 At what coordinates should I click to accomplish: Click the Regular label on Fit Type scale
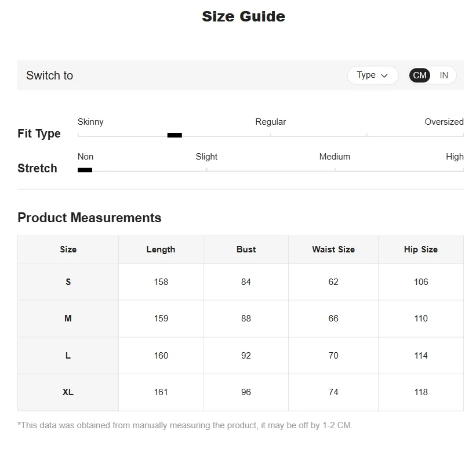pyautogui.click(x=271, y=122)
